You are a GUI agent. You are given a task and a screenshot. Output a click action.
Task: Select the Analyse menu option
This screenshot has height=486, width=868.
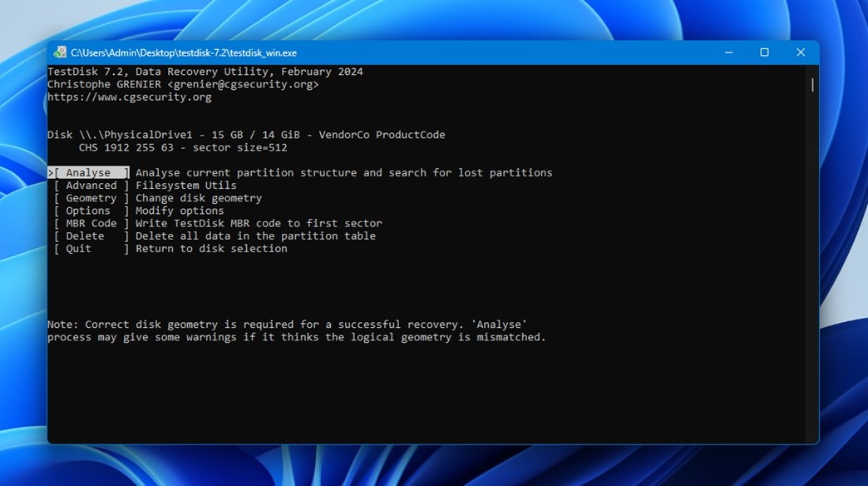[x=89, y=173]
